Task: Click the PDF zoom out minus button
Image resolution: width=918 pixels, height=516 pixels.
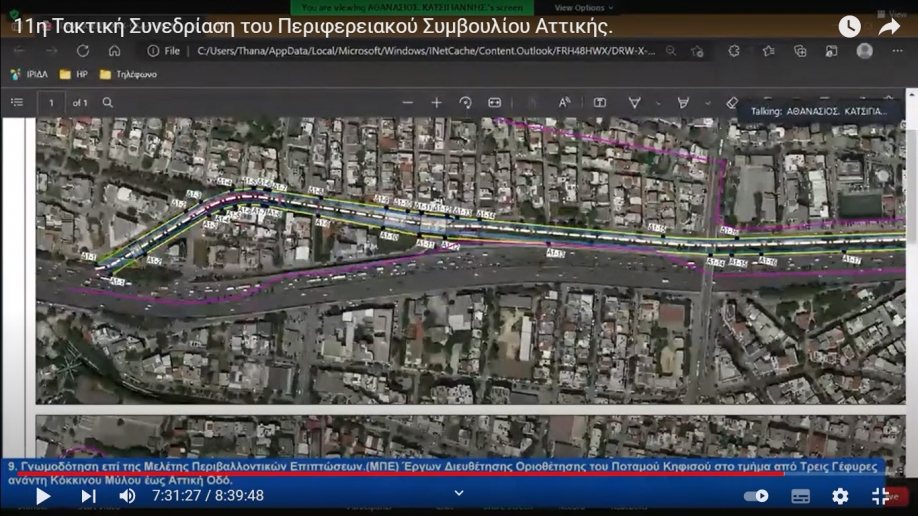Action: (407, 102)
